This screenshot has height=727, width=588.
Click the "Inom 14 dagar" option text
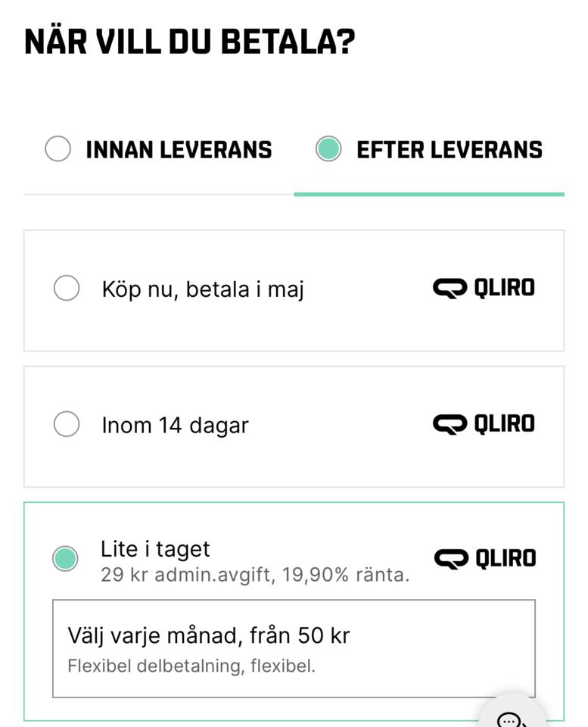175,426
